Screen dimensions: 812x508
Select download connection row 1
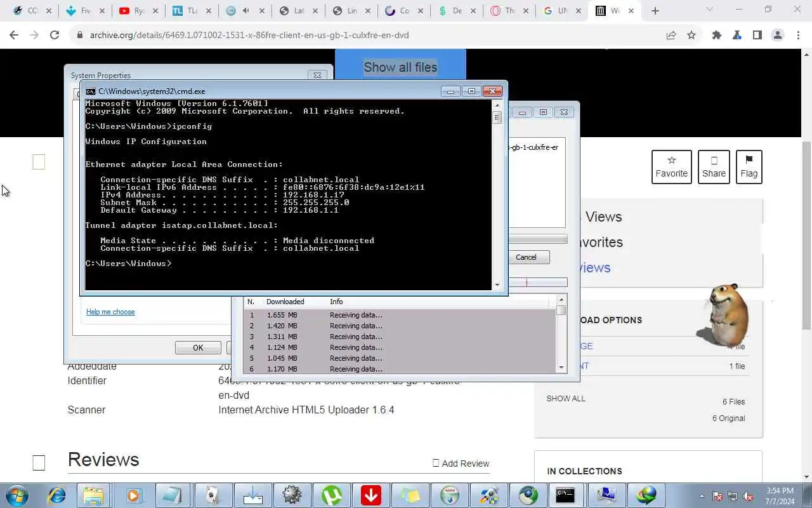click(x=399, y=315)
